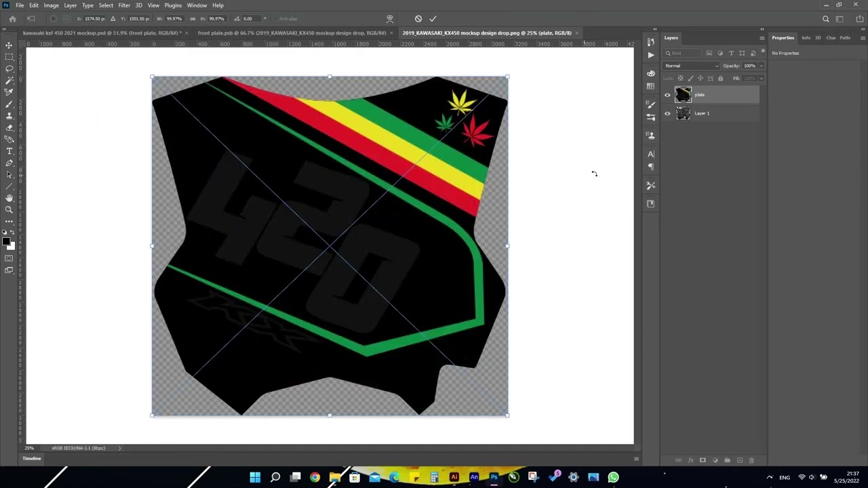Image resolution: width=868 pixels, height=488 pixels.
Task: Open the Fill slider dropdown arrow
Action: point(762,78)
